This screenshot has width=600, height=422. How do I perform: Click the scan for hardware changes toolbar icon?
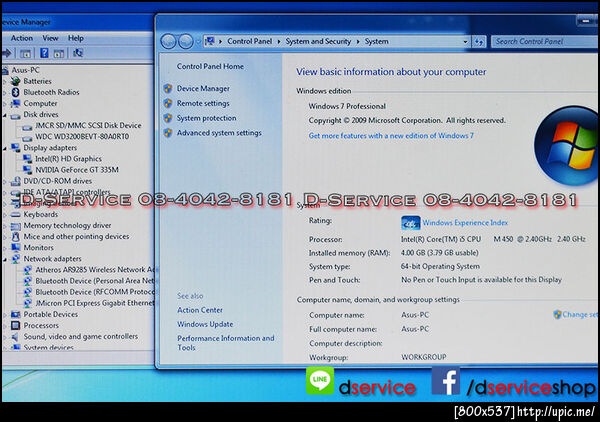(x=78, y=53)
